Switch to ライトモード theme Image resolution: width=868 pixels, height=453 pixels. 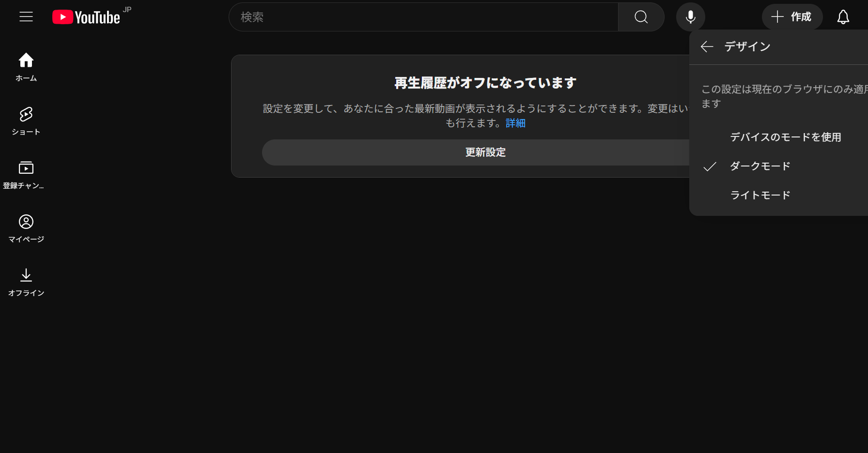pyautogui.click(x=759, y=195)
